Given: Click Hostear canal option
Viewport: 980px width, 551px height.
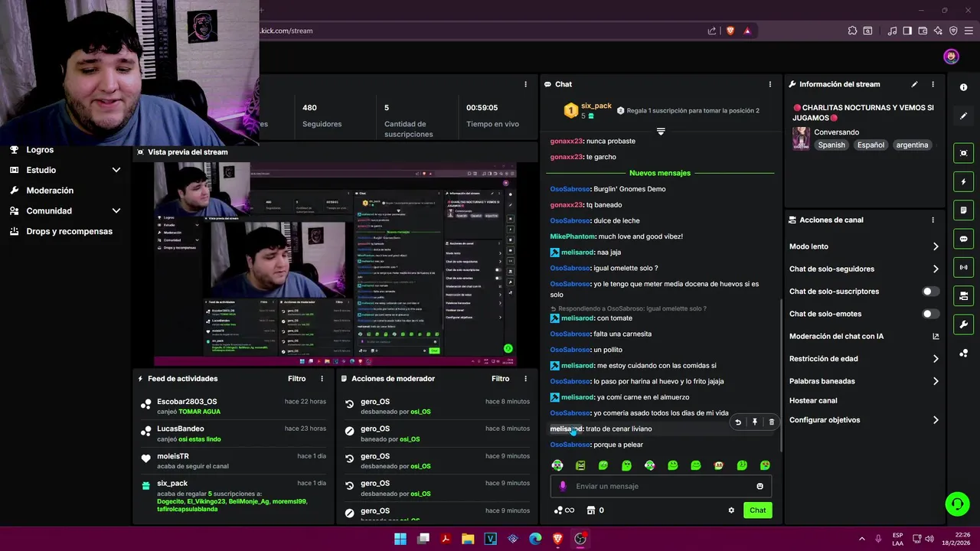Looking at the screenshot, I should (x=813, y=400).
